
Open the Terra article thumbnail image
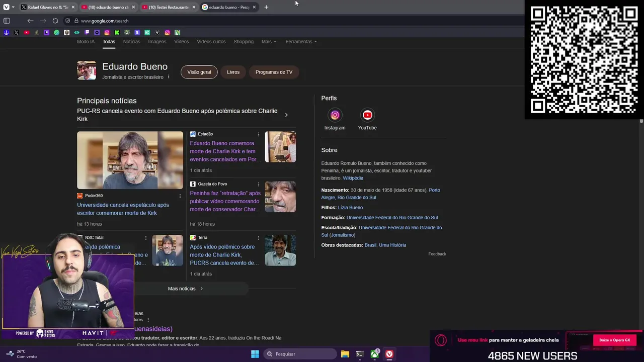coord(280,250)
